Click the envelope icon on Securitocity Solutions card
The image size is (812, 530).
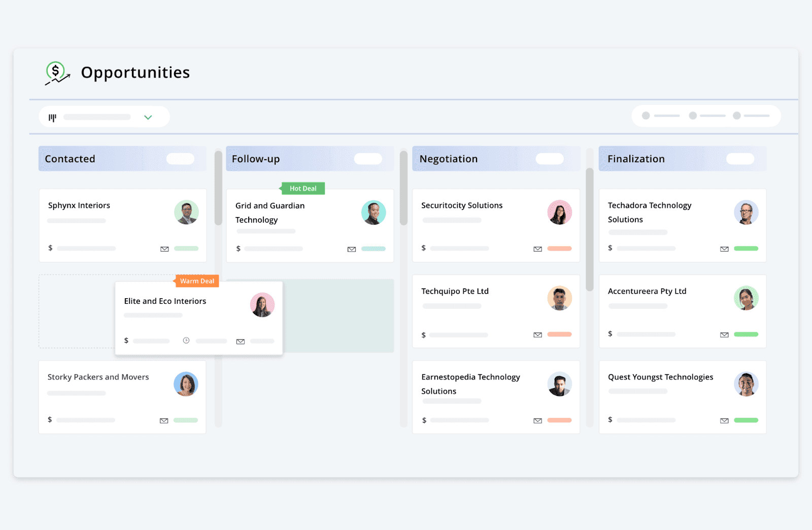(x=537, y=249)
